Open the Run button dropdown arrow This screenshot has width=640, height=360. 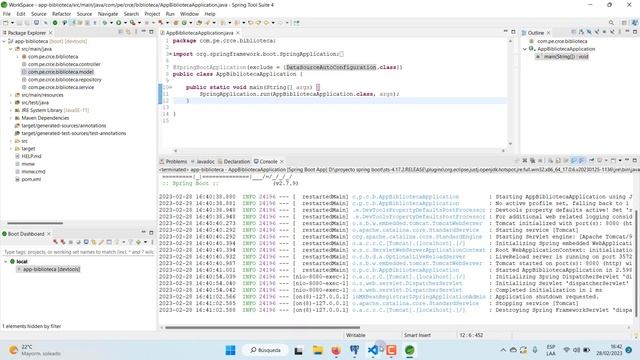point(125,23)
